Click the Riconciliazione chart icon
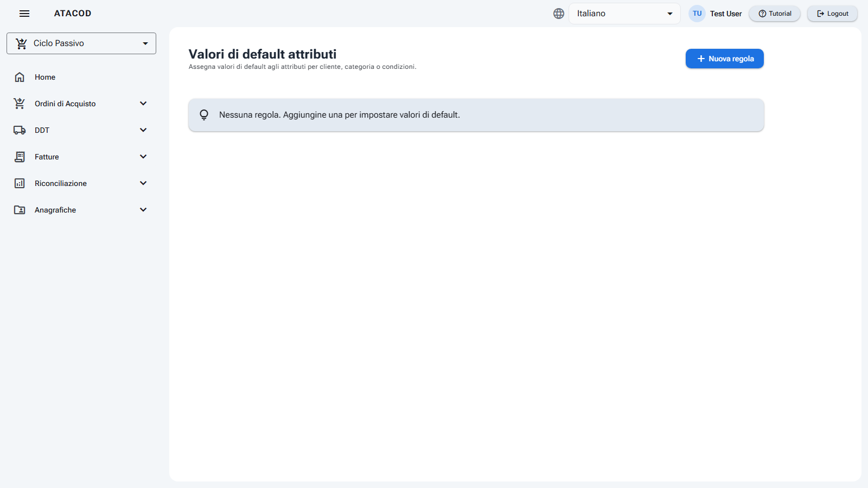Viewport: 868px width, 488px height. [x=20, y=183]
